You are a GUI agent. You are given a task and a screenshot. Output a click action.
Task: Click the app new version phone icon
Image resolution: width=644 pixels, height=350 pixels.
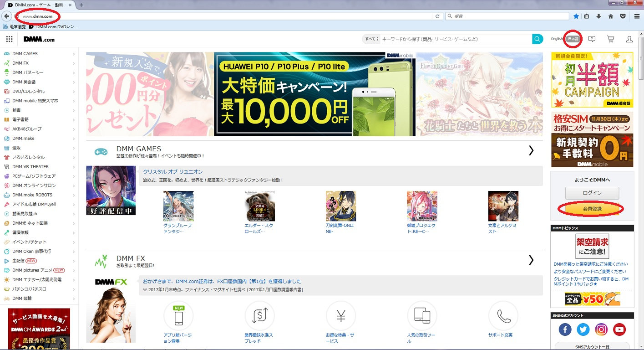click(x=178, y=316)
